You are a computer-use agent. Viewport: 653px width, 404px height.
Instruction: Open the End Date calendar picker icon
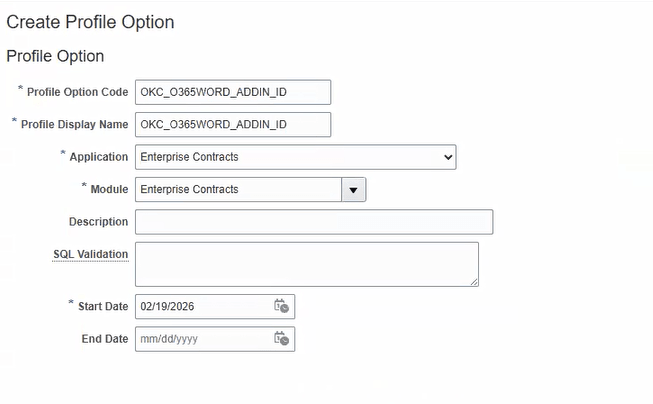[x=282, y=339]
